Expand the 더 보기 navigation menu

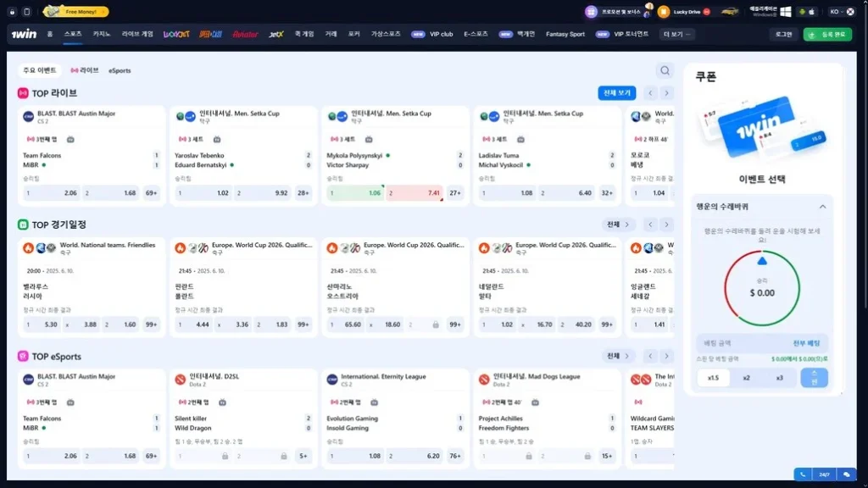pos(678,34)
